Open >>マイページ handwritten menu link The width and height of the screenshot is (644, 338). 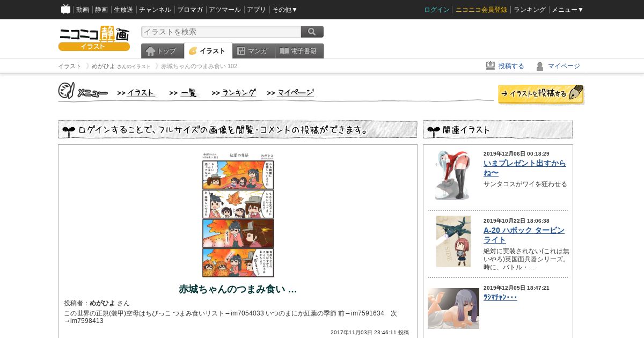[290, 93]
